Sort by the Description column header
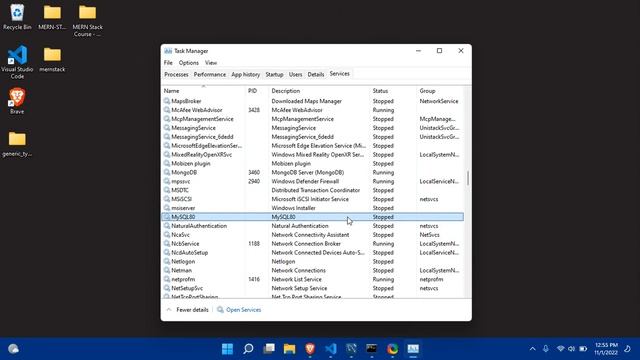Viewport: 640px width, 360px height. pyautogui.click(x=319, y=91)
